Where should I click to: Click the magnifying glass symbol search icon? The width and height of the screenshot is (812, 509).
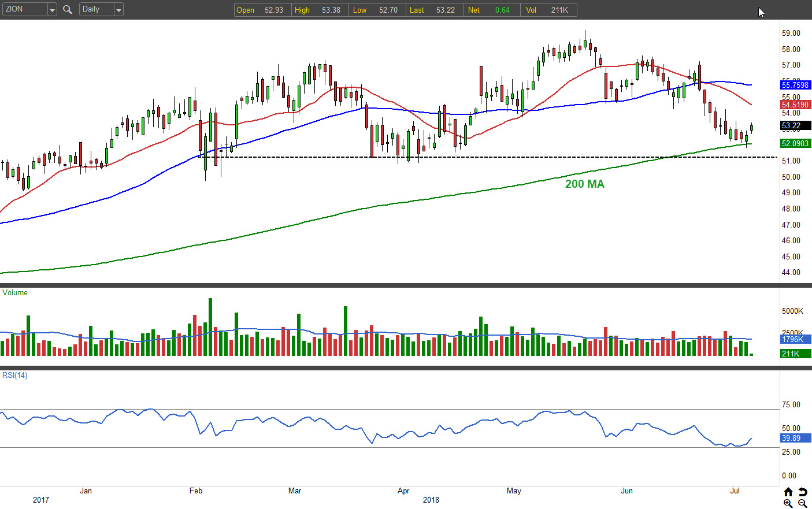pyautogui.click(x=68, y=9)
